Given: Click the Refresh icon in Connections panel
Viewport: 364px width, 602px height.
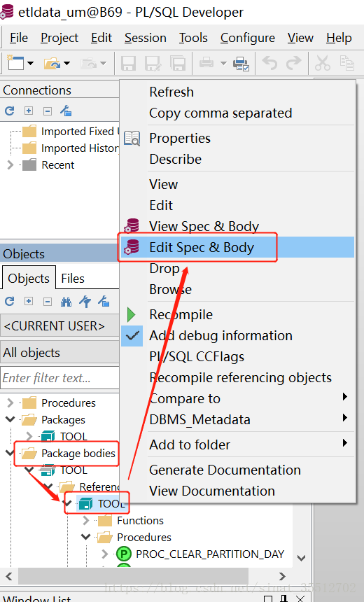Looking at the screenshot, I should (x=10, y=111).
